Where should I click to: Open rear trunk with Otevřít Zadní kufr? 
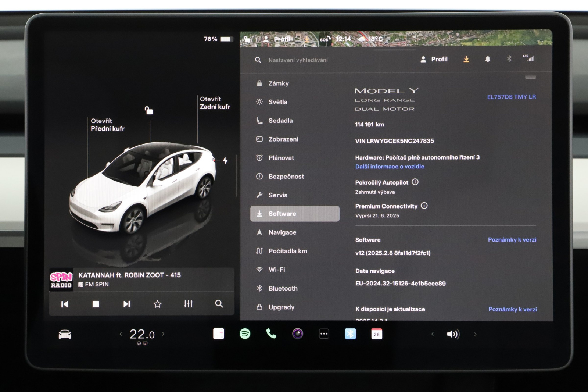click(215, 103)
